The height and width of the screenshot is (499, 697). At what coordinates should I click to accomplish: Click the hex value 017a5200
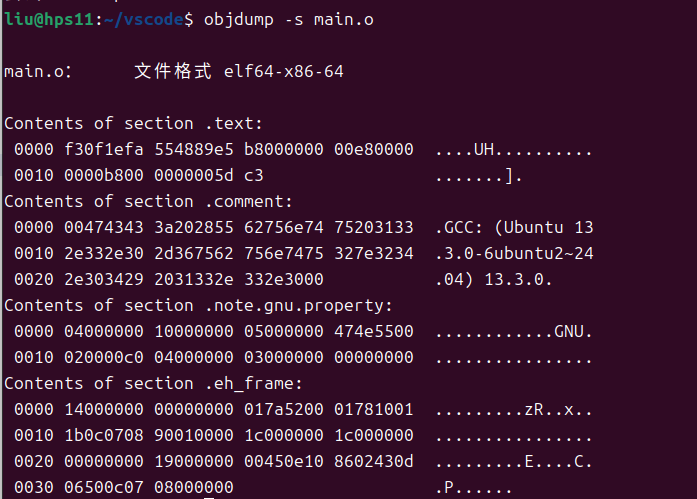(x=284, y=410)
